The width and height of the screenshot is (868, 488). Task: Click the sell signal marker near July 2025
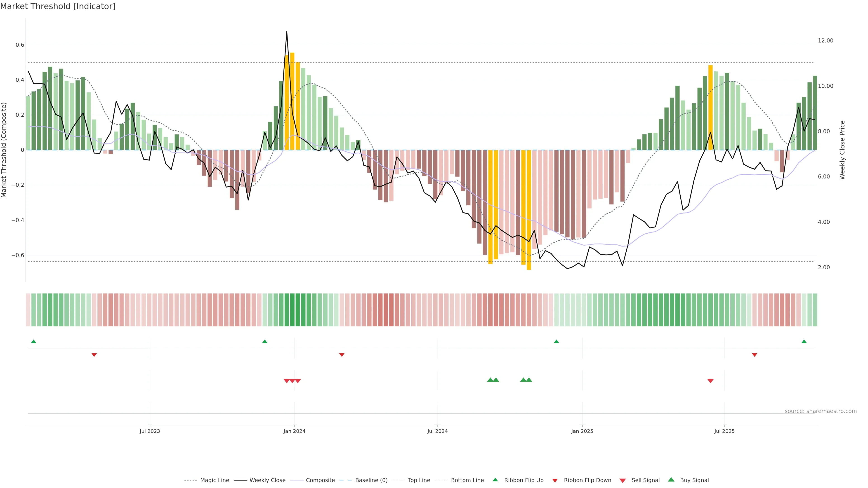710,381
